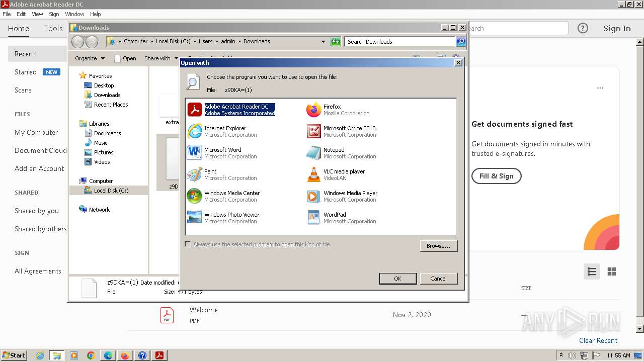Screen dimensions: 644x362
Task: Click the green refresh icon in address bar
Action: [336, 42]
